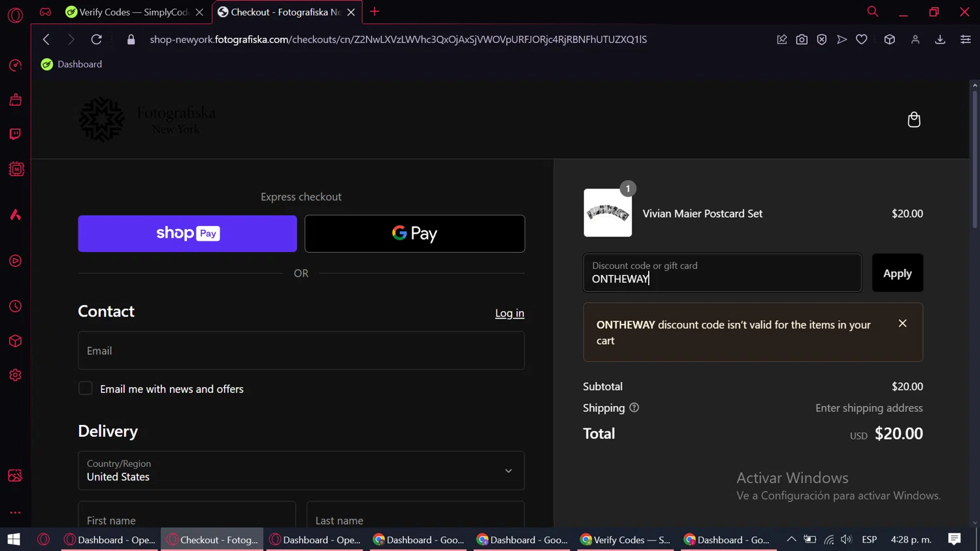Open Windows Start menu

click(x=14, y=539)
